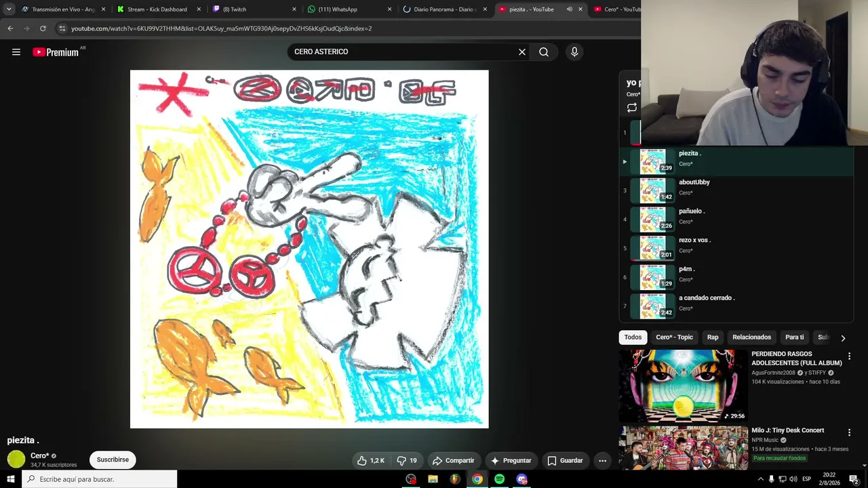The image size is (868, 488).
Task: Open Chrome tab search dropdown
Action: pyautogui.click(x=9, y=9)
